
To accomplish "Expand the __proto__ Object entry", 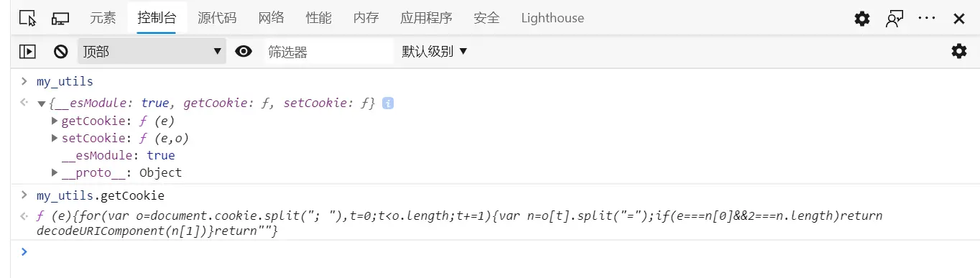I will click(x=55, y=173).
